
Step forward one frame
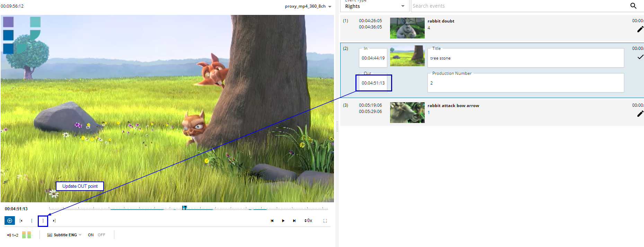(x=294, y=221)
